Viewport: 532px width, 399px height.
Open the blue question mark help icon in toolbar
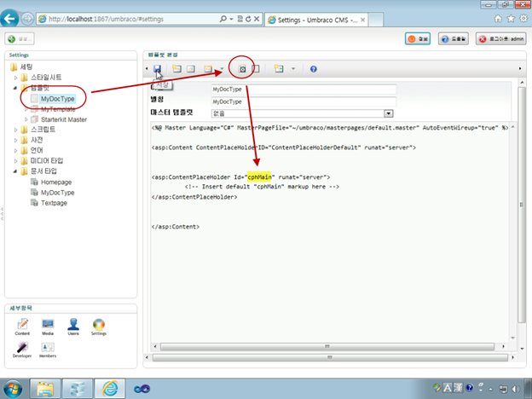pyautogui.click(x=314, y=69)
